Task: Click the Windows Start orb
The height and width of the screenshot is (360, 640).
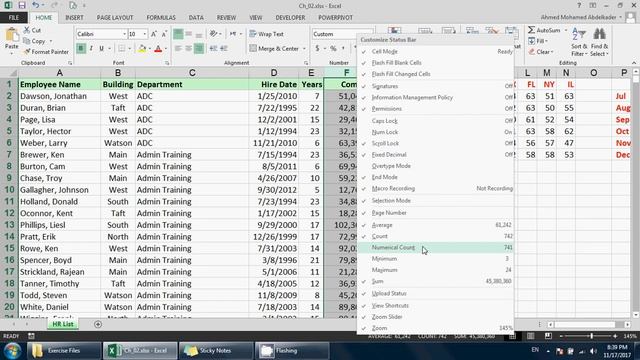Action: (x=12, y=351)
